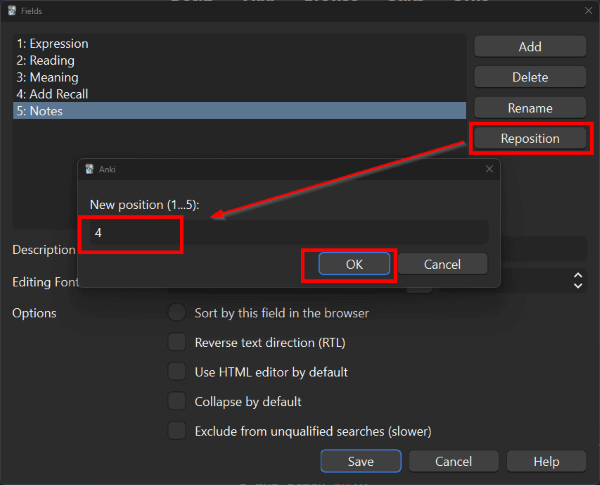Viewport: 600px width, 485px height.
Task: Click the New position input box
Action: [x=289, y=232]
